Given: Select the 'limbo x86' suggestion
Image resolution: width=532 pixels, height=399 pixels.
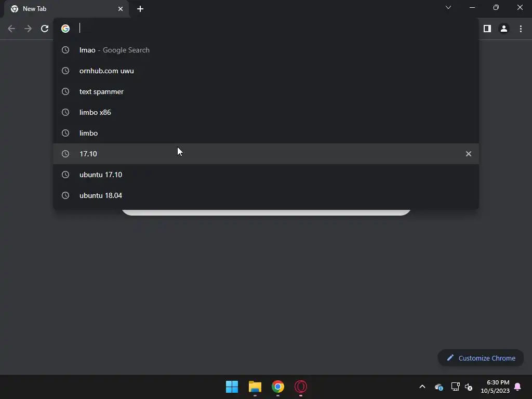Looking at the screenshot, I should 266,112.
